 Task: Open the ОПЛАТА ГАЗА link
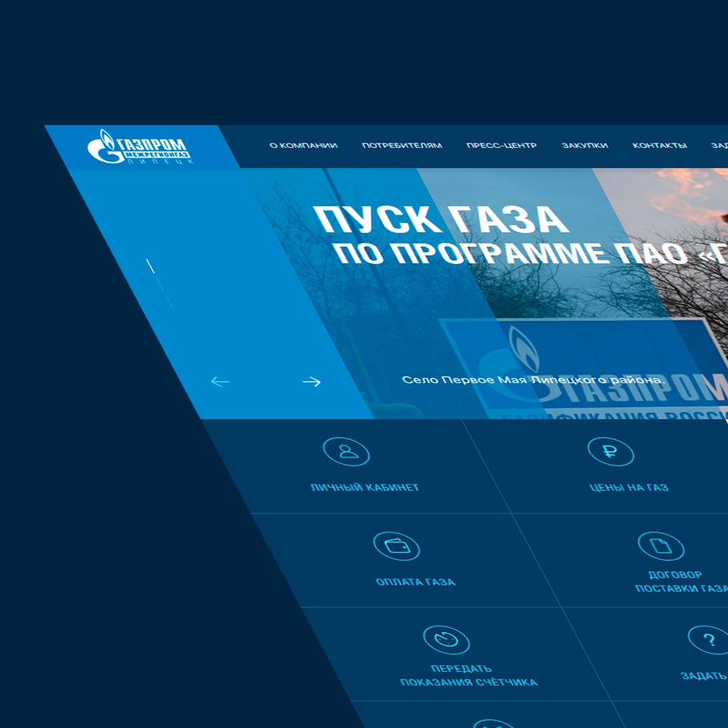coord(416,582)
